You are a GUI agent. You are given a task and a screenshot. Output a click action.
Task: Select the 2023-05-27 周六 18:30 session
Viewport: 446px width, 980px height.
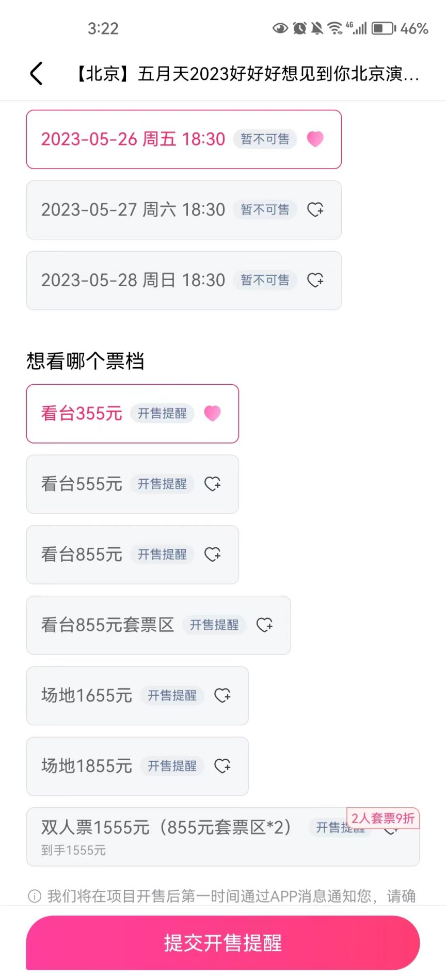coord(133,210)
